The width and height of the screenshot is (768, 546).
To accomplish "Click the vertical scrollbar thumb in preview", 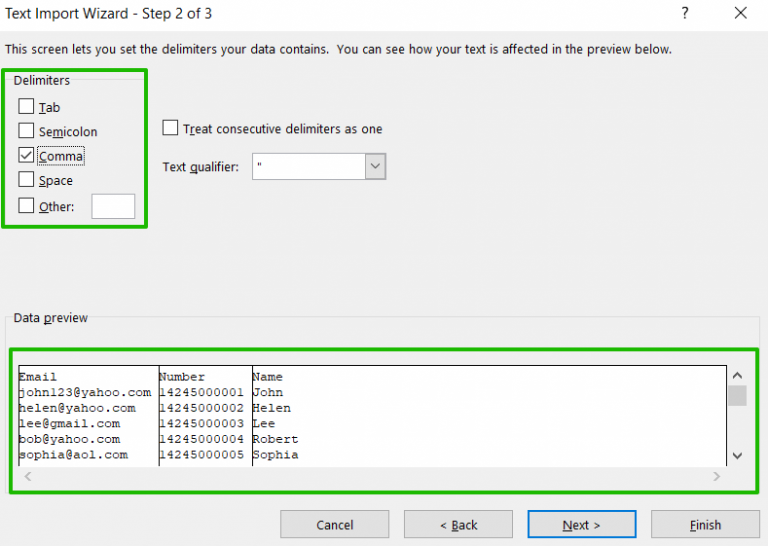I will (737, 396).
